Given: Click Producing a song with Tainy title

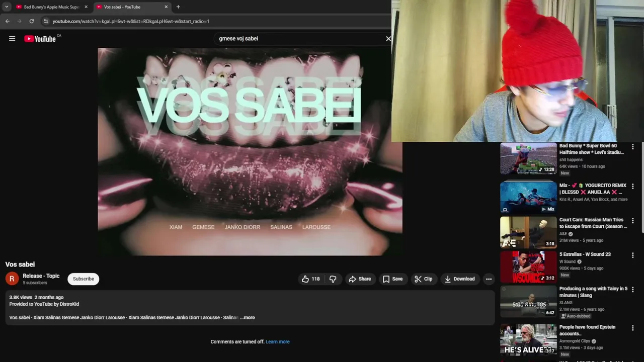Looking at the screenshot, I should 593,292.
